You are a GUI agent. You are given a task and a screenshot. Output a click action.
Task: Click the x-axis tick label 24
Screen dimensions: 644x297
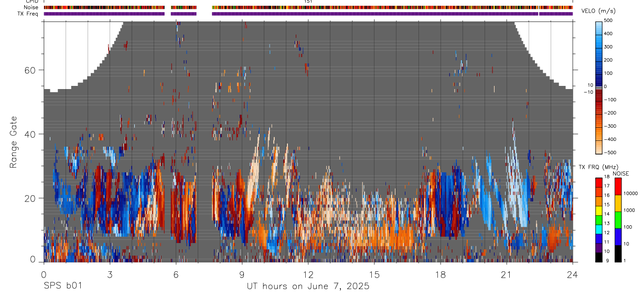pyautogui.click(x=572, y=273)
